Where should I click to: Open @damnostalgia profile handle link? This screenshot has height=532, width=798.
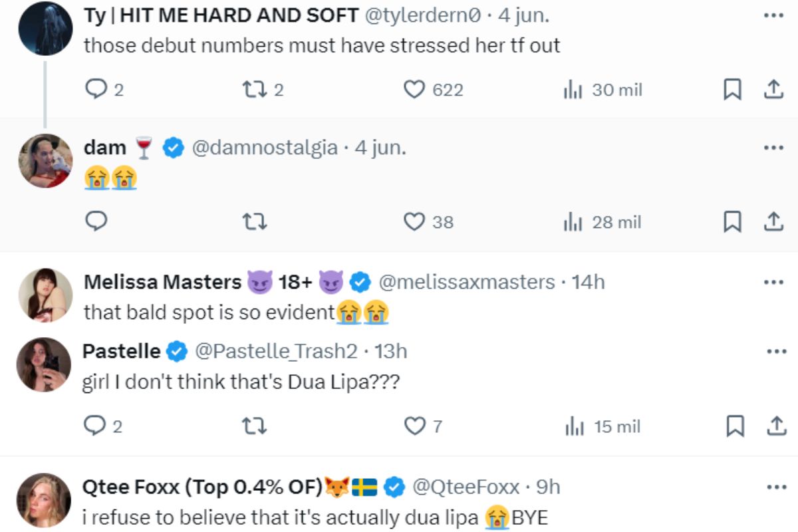(264, 148)
